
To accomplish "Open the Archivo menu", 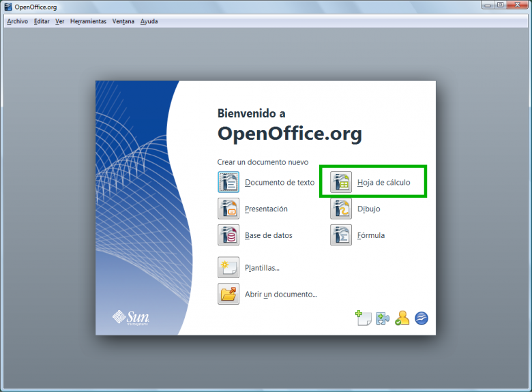I will point(17,21).
